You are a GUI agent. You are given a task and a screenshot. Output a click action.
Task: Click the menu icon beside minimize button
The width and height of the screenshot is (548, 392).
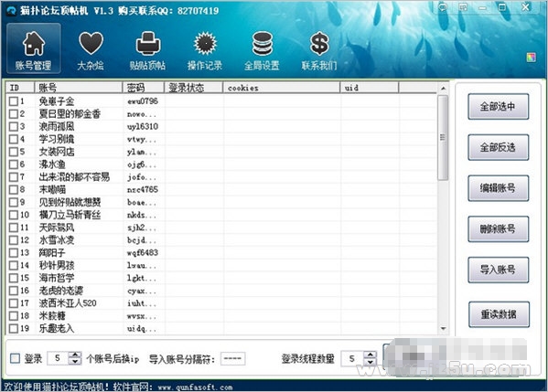[x=463, y=7]
